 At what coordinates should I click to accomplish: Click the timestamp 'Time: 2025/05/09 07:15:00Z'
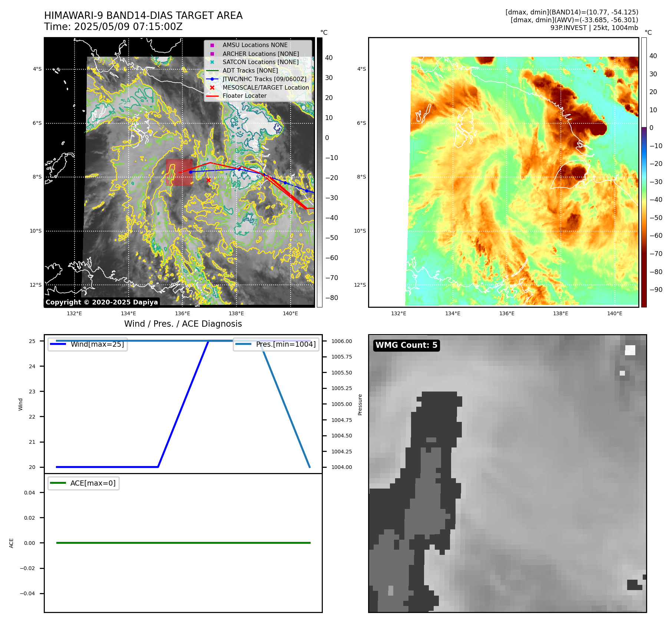click(113, 27)
